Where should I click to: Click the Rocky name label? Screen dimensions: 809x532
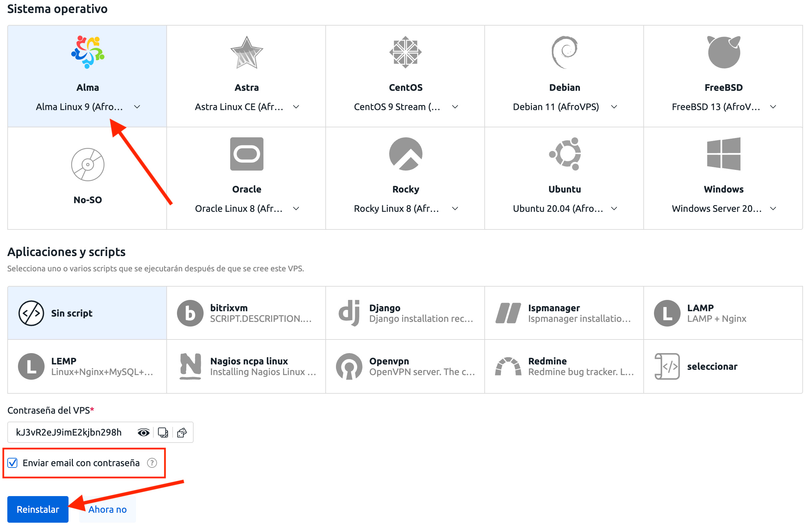(405, 189)
